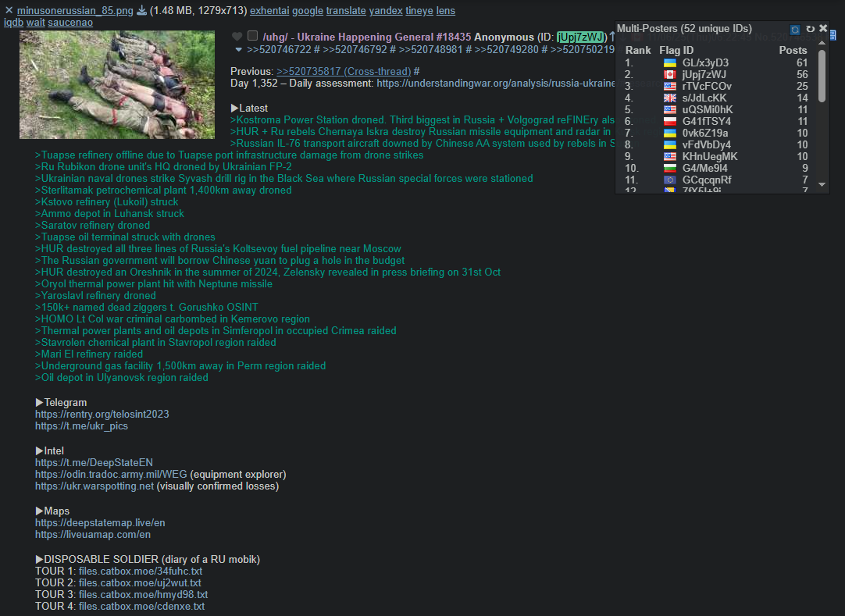
Task: Click the Multi-Posters scrollbar thumb
Action: (x=822, y=76)
